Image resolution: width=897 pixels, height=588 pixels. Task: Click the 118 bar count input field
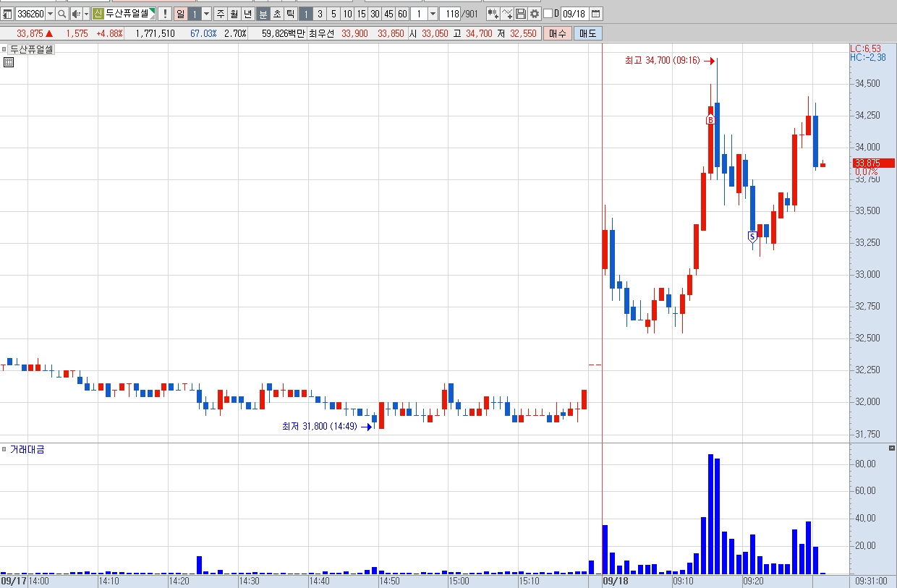tap(450, 14)
